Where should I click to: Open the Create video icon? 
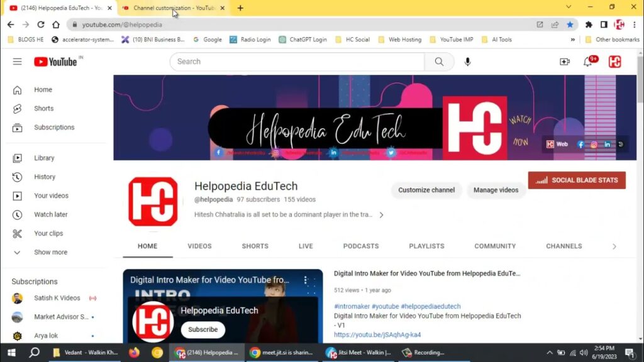pyautogui.click(x=564, y=62)
